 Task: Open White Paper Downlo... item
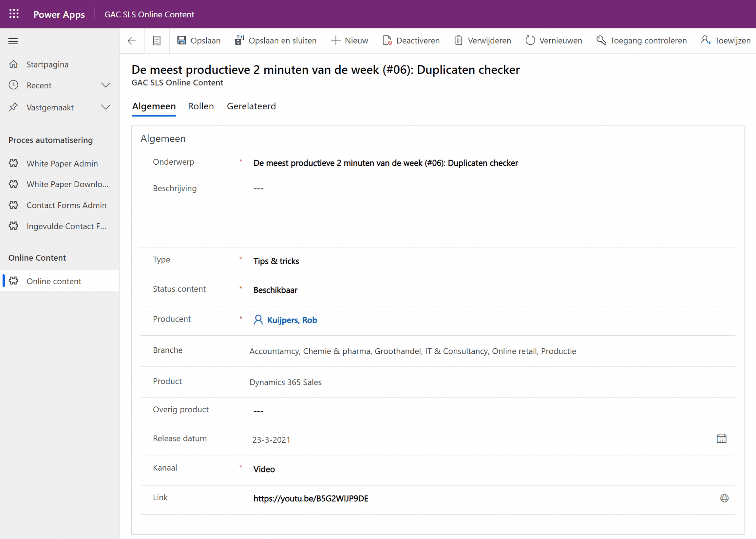coord(59,184)
